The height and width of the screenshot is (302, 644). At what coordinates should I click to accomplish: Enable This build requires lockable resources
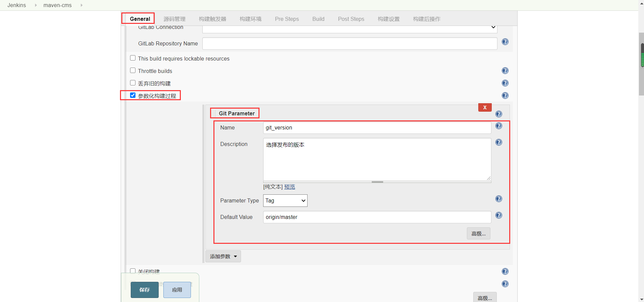click(133, 58)
